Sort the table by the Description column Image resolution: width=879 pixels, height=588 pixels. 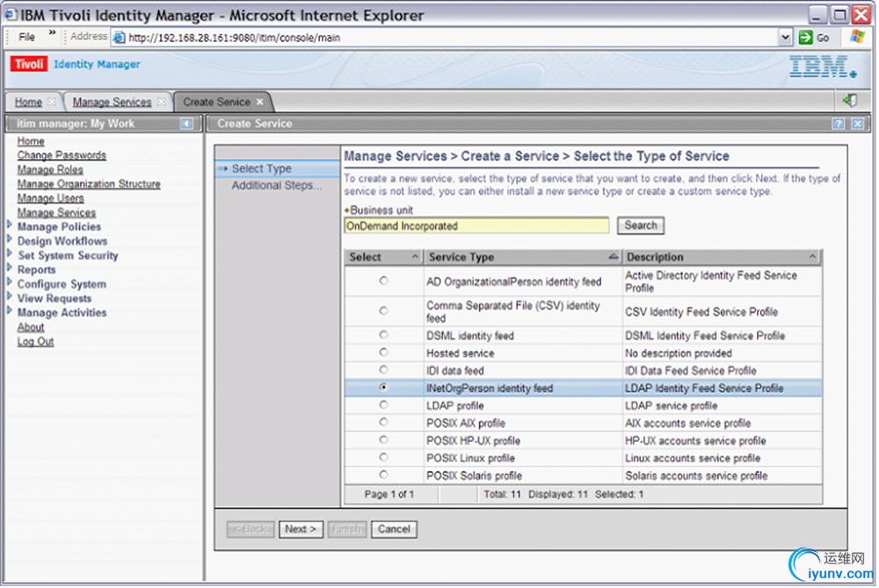(812, 258)
